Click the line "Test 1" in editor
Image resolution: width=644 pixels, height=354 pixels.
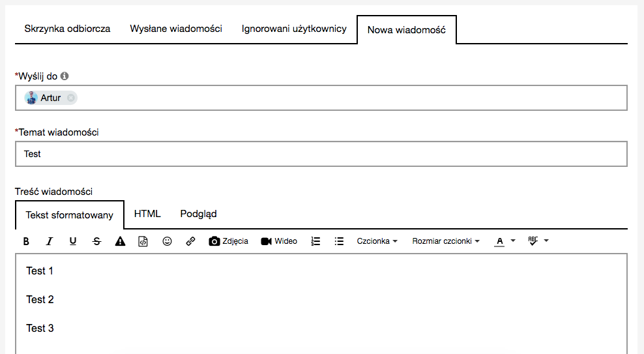click(40, 271)
